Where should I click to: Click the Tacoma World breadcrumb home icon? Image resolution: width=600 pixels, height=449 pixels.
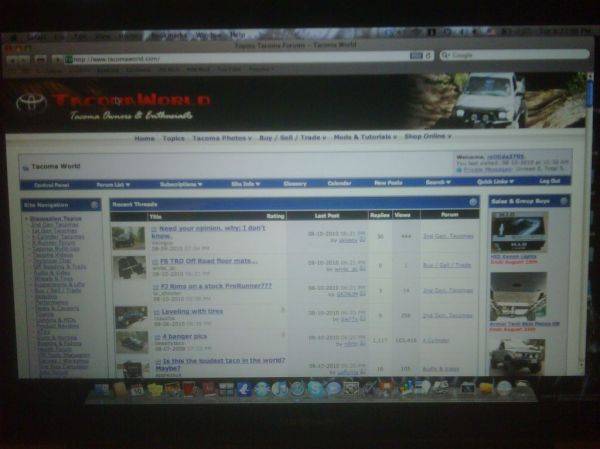(x=26, y=168)
